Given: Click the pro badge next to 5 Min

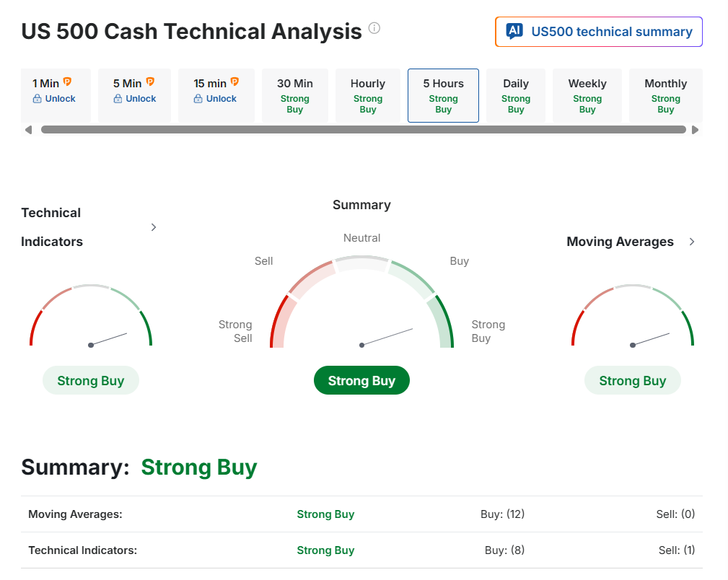Looking at the screenshot, I should pos(150,82).
